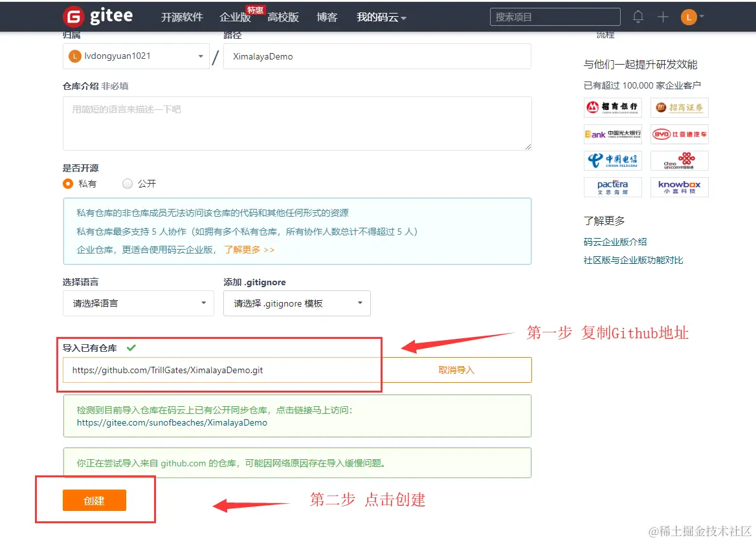756x542 pixels.
Task: Open the gitee.com/sunofbeaches/XimalayaDemo link
Action: [x=172, y=422]
